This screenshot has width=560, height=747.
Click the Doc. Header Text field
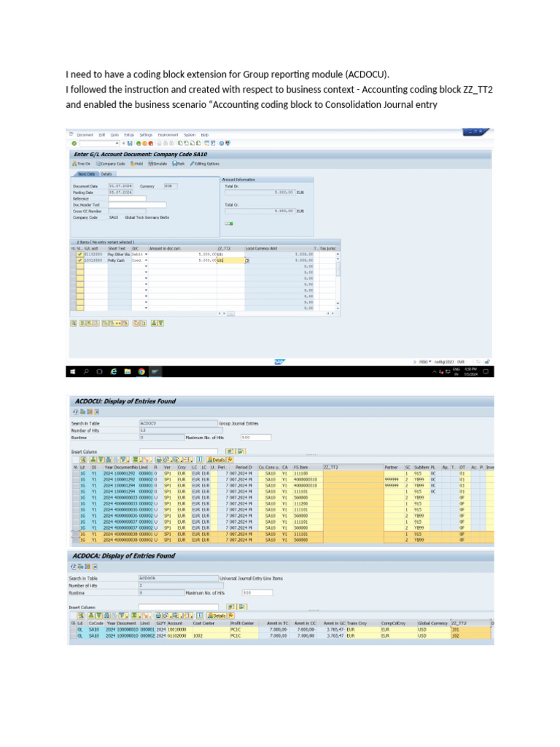138,205
